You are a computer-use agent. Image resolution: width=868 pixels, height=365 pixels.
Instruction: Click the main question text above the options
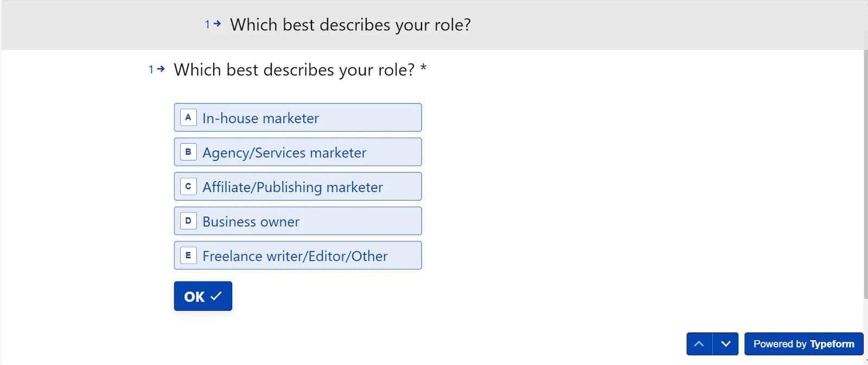coord(294,70)
